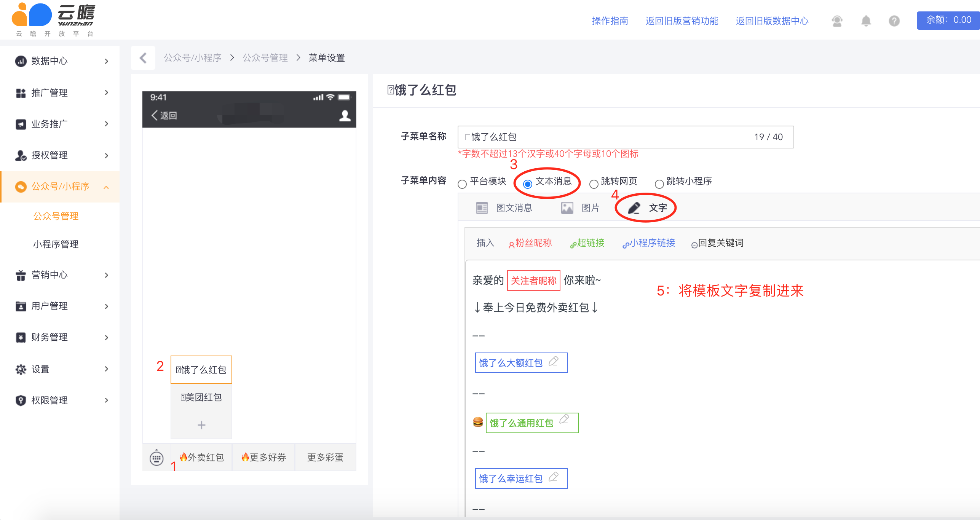
Task: Click the 余额 balance button
Action: [x=948, y=20]
